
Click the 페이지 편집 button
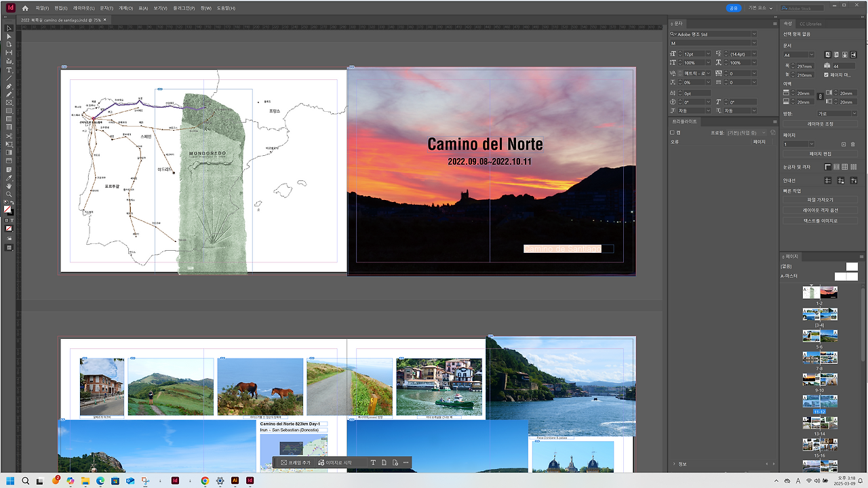[821, 154]
